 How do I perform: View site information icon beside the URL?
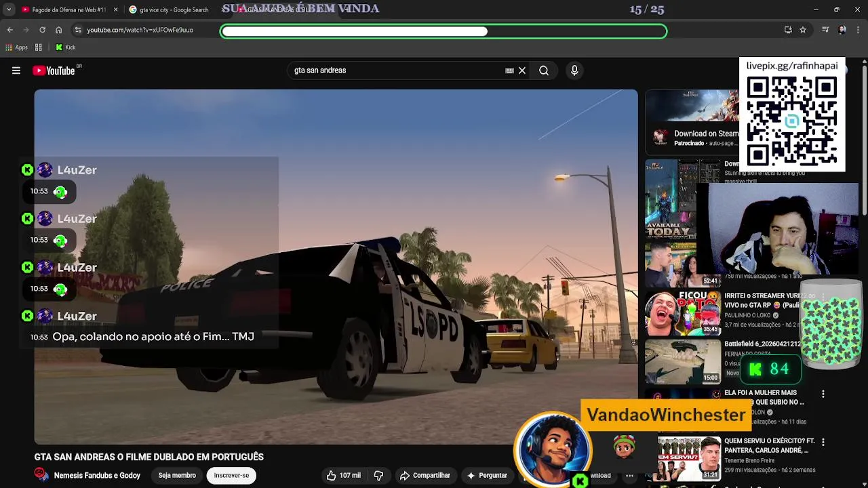point(78,30)
